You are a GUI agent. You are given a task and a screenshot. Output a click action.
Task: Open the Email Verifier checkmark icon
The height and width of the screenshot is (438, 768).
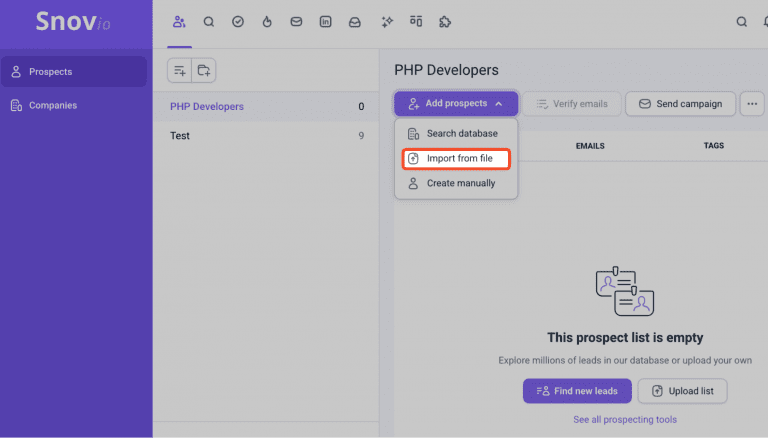pyautogui.click(x=238, y=22)
